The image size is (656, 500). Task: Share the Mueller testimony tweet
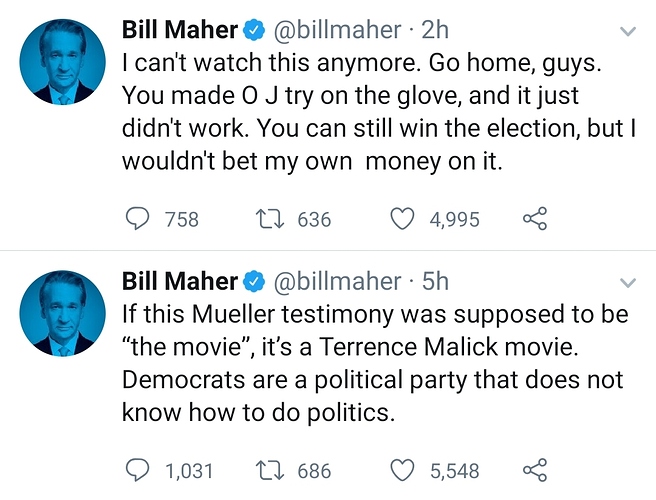click(535, 470)
